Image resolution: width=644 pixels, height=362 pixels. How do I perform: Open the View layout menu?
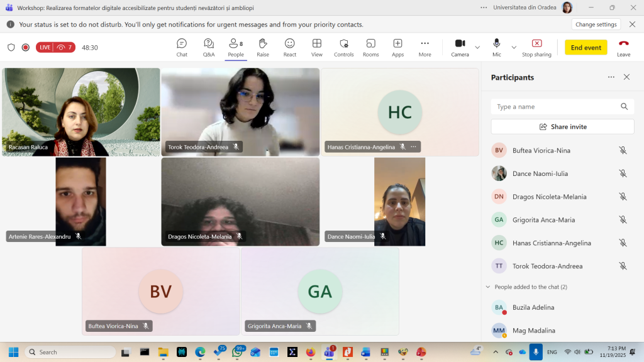[x=317, y=47]
